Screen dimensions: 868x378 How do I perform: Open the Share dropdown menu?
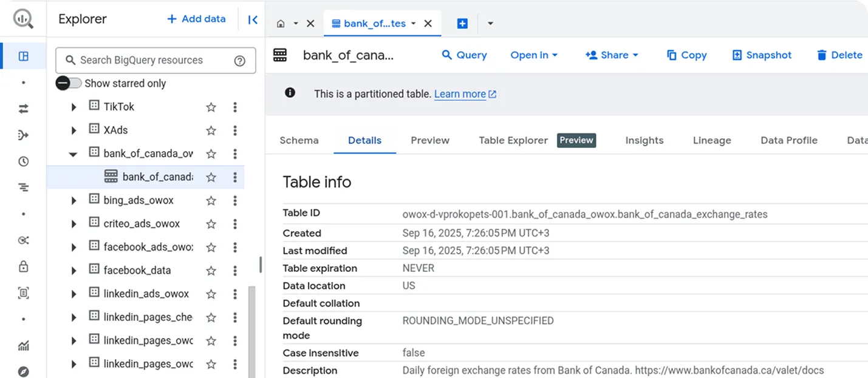coord(612,55)
